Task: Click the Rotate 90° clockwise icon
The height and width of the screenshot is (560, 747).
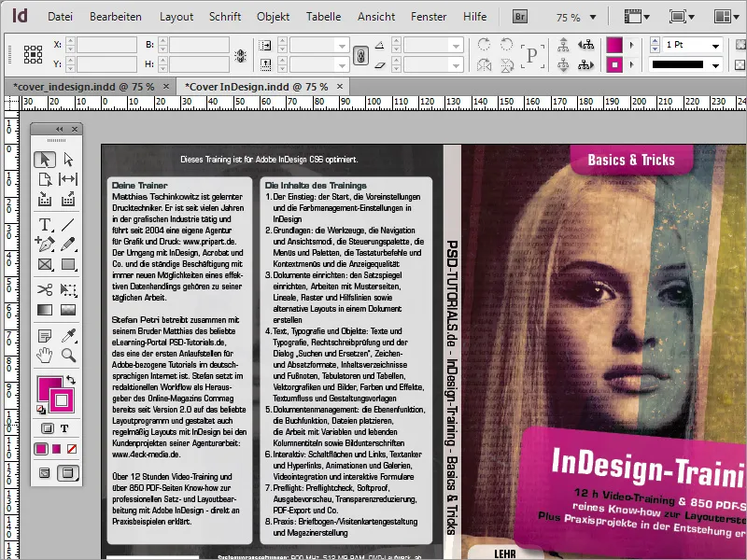Action: point(484,45)
